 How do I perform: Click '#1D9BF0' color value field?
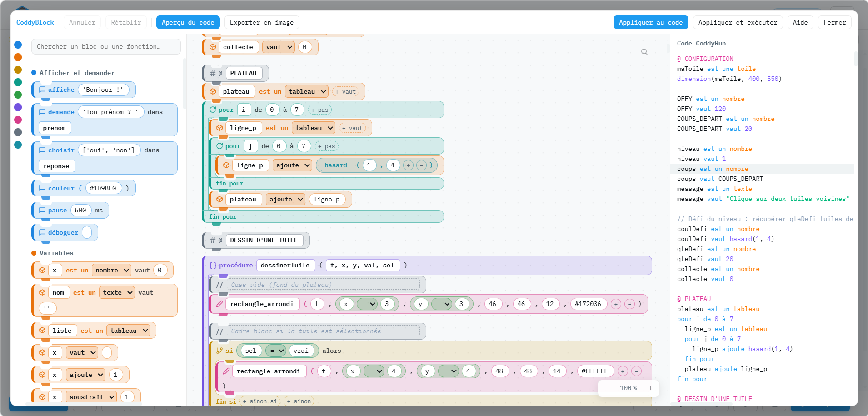[103, 188]
